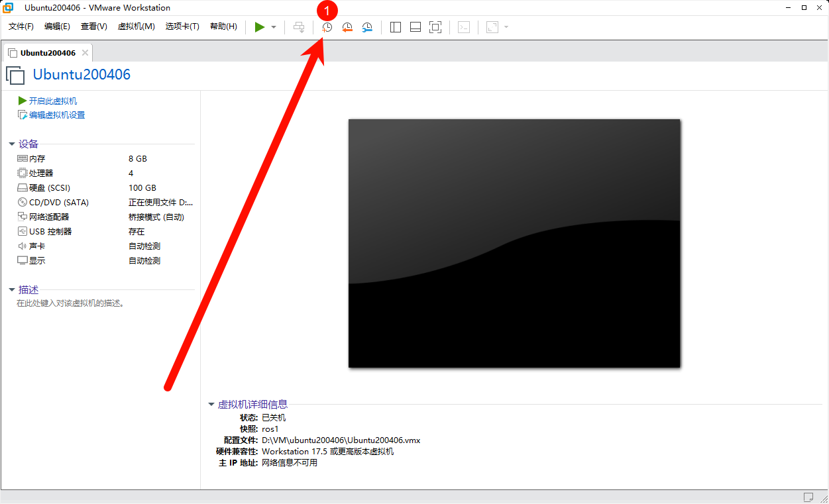
Task: Select the 硬盘 (SCSI) device label
Action: click(50, 188)
